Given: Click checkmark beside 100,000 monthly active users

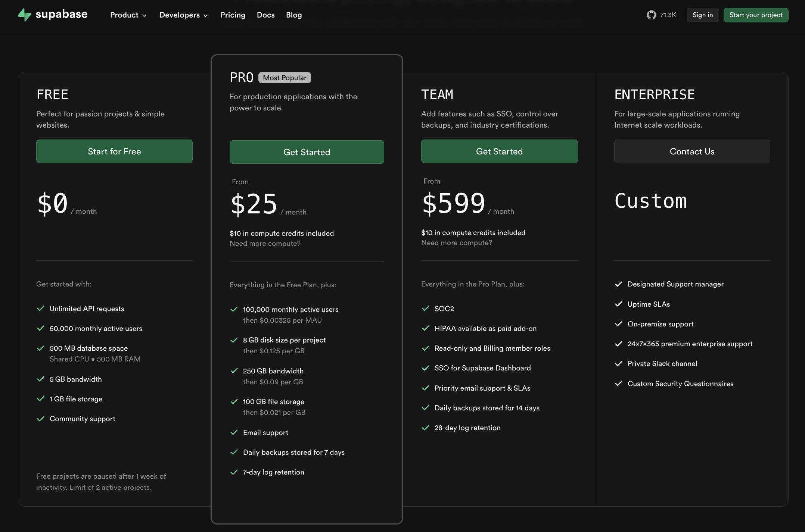Looking at the screenshot, I should coord(234,309).
